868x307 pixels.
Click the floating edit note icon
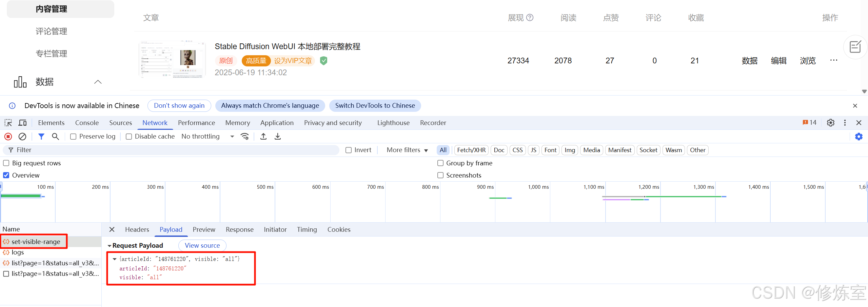(x=855, y=47)
